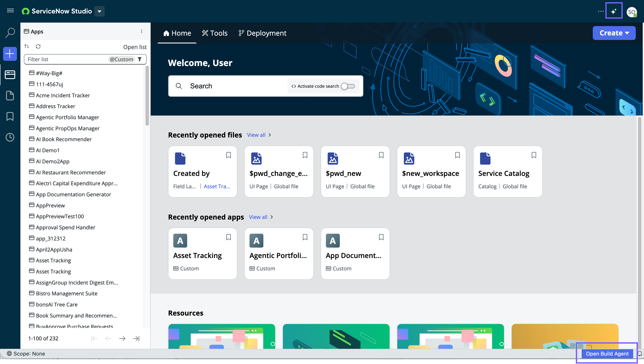Viewport: 644px width, 364px height.
Task: Click the first Resources card thumbnail
Action: pyautogui.click(x=221, y=336)
